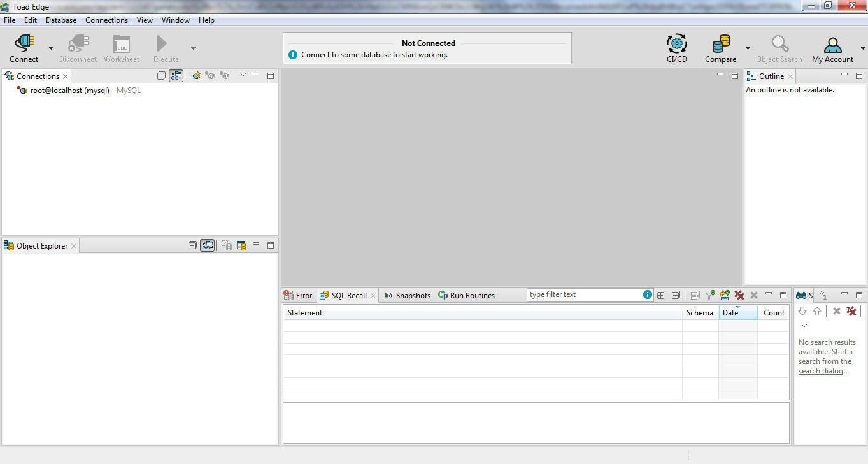Click the disconnect icon in Connections panel toolbar
This screenshot has height=464, width=868.
tap(225, 76)
